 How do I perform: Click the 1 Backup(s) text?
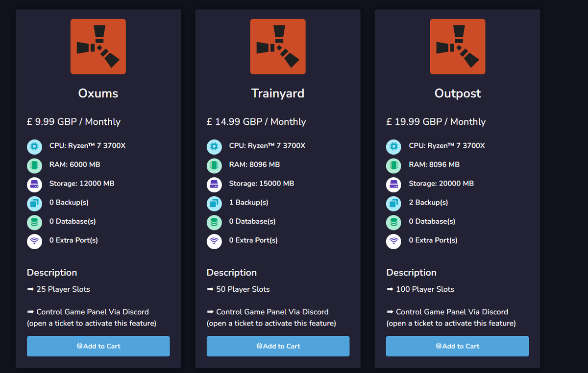[x=249, y=202]
